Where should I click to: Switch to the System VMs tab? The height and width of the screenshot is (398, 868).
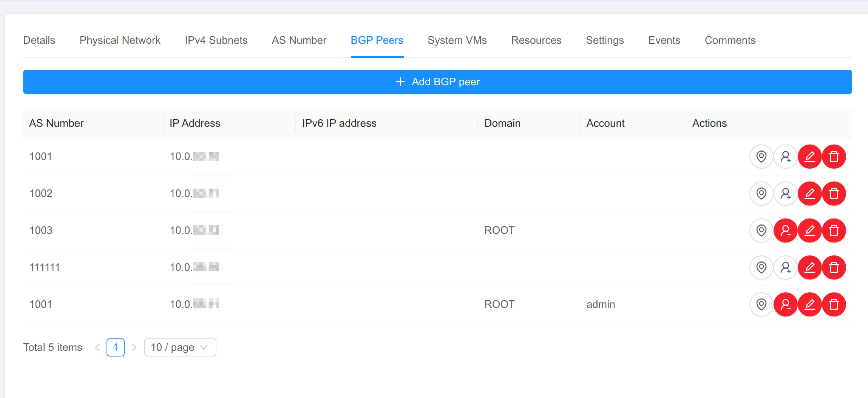pos(457,40)
